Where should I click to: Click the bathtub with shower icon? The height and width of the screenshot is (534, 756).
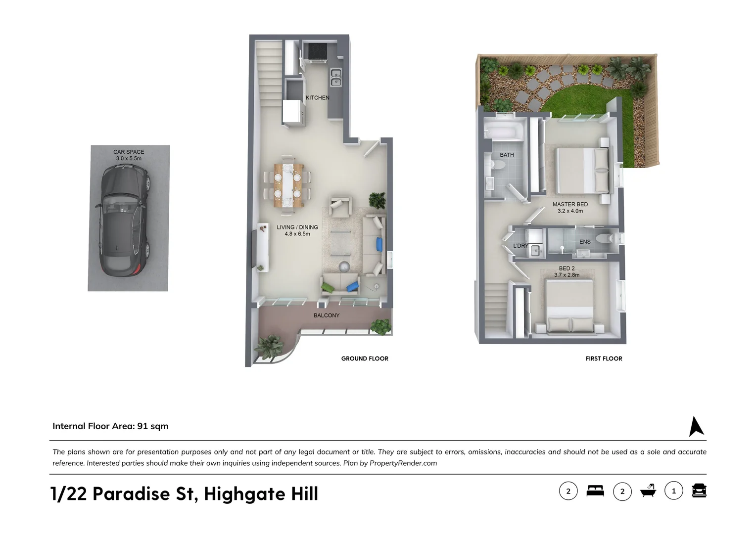click(648, 490)
